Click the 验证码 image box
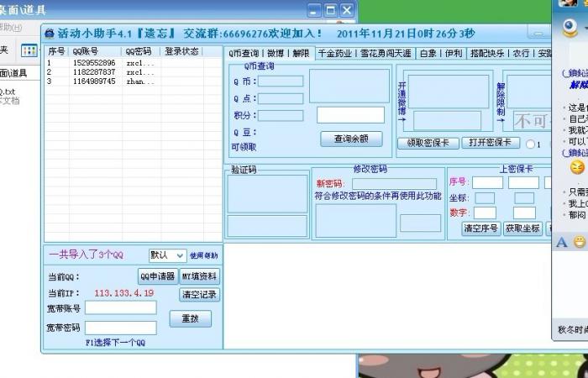Viewport: 588px width, 378px height. (x=267, y=194)
